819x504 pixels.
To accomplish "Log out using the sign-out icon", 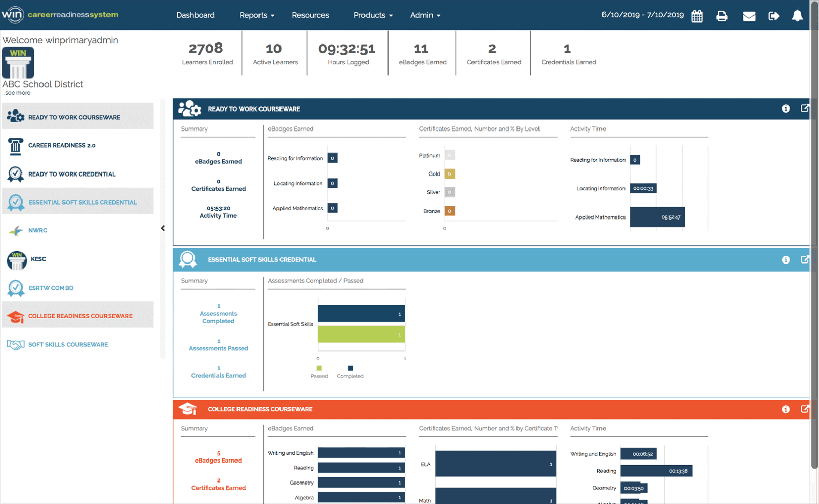I will click(x=774, y=15).
